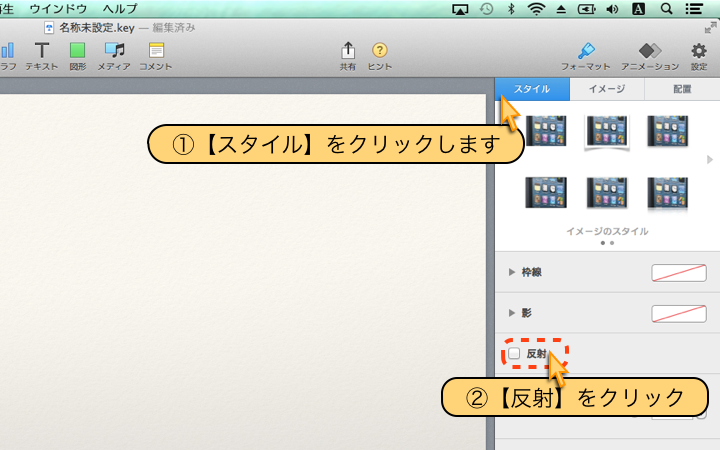
Task: Enable the 反射 reflection checkbox
Action: point(514,353)
